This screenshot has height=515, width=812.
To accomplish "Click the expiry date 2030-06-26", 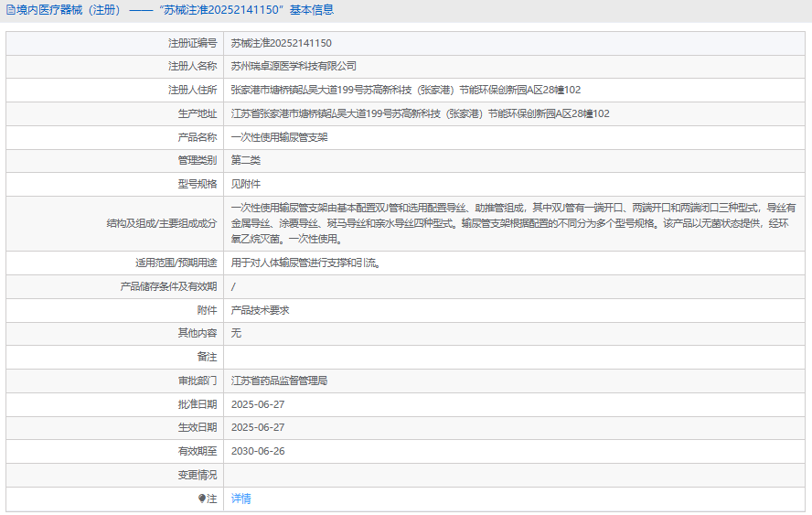I will [x=258, y=451].
